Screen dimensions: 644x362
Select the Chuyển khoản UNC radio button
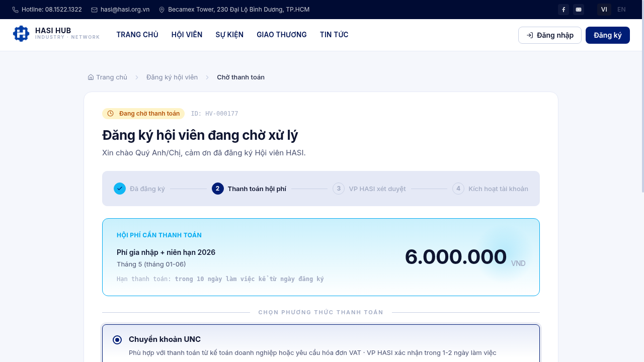coord(117,340)
